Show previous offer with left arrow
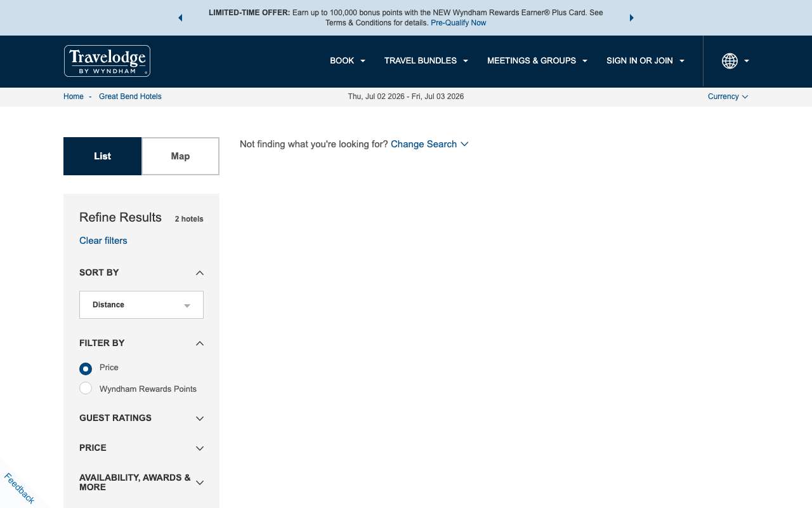This screenshot has width=812, height=508. pyautogui.click(x=180, y=18)
